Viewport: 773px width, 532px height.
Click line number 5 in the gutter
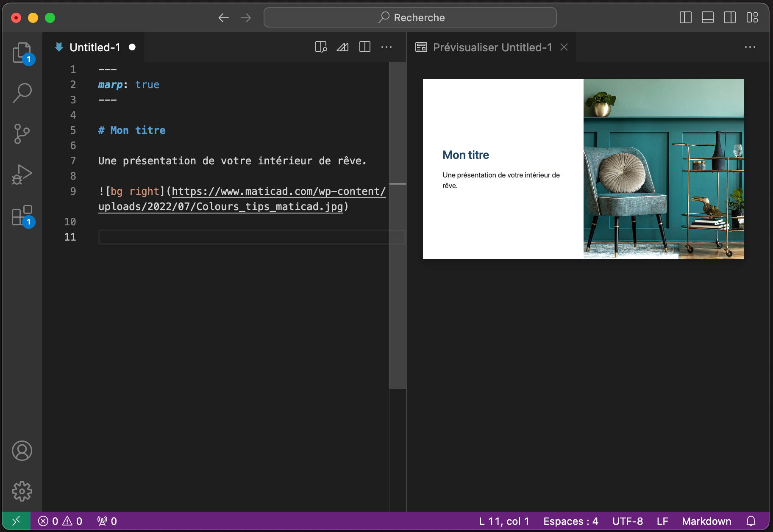tap(73, 130)
